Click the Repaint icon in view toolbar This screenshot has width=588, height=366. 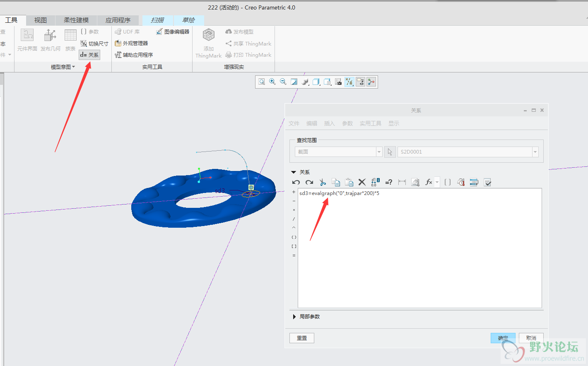click(294, 82)
